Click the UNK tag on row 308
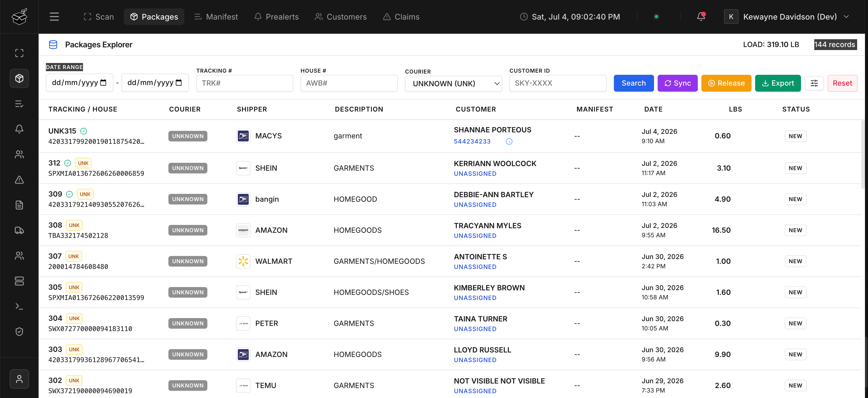Viewport: 868px width, 398px height. [74, 225]
